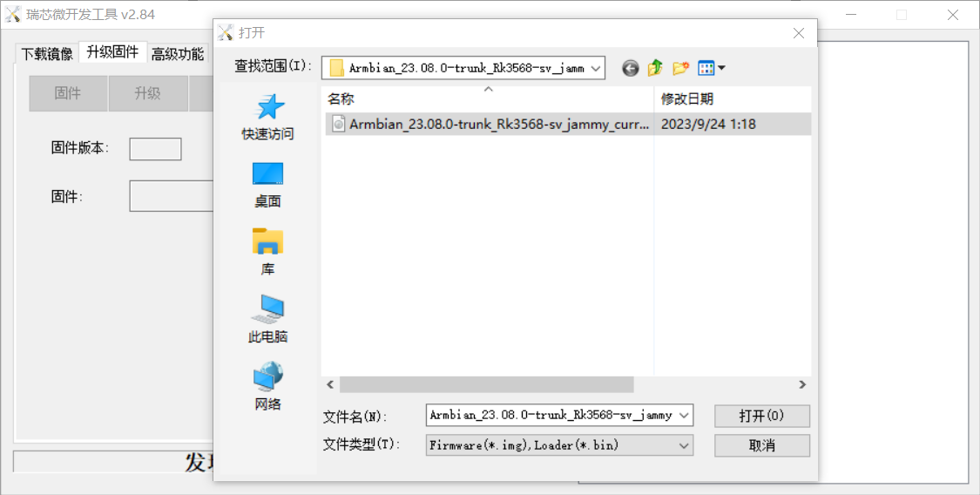Expand the 文件名 combo box arrow
This screenshot has width=980, height=495.
click(x=684, y=415)
